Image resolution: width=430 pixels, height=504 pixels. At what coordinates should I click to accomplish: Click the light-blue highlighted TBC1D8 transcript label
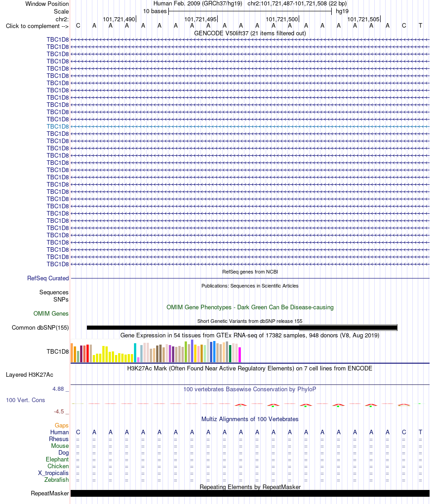[x=57, y=126]
